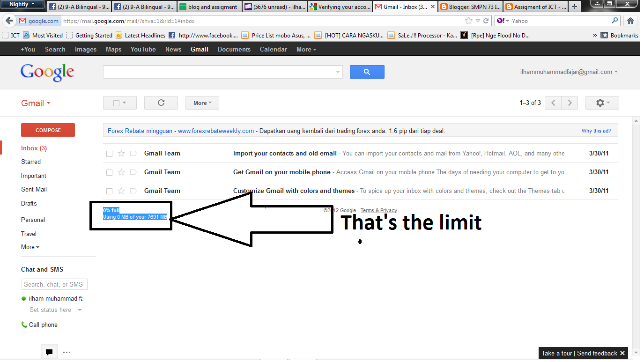The image size is (644, 362).
Task: Expand More in the Google top bar
Action: pos(306,49)
